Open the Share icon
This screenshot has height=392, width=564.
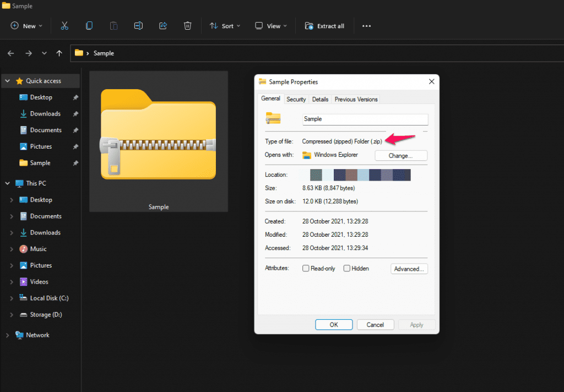tap(162, 26)
